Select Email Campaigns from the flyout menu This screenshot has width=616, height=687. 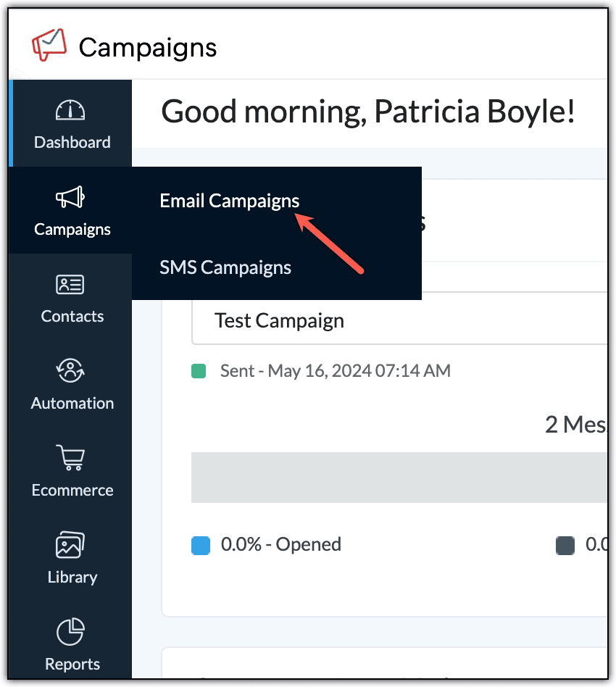[x=229, y=201]
